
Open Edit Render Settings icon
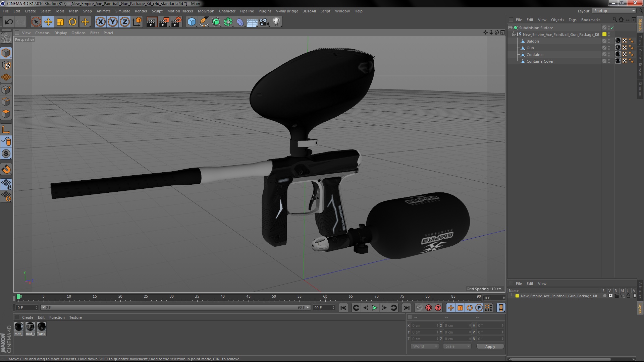click(176, 22)
